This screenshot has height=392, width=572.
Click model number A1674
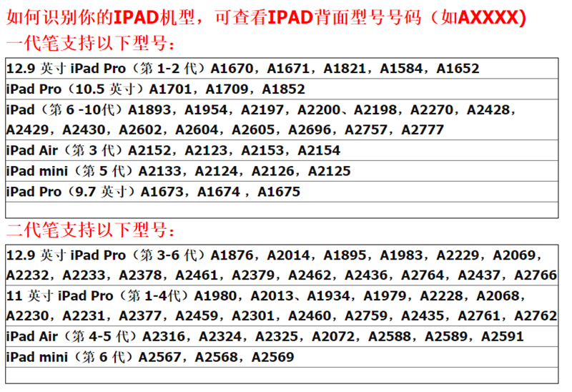[x=219, y=192]
